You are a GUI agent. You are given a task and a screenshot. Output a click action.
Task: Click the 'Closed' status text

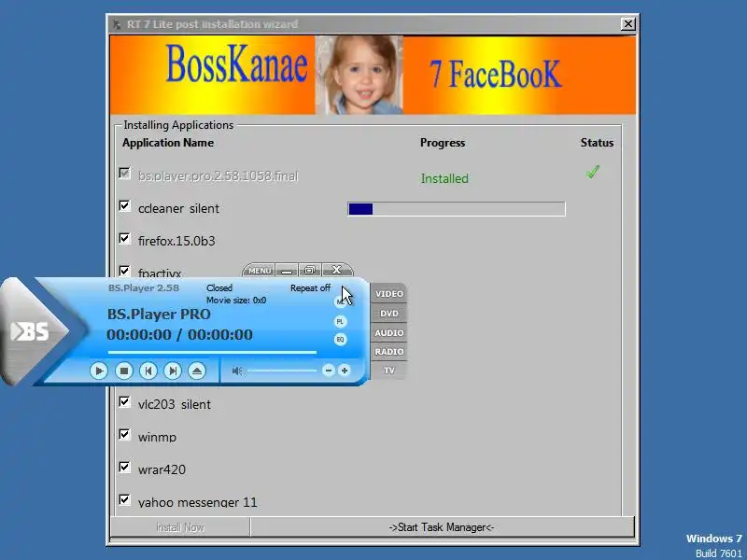click(x=219, y=288)
